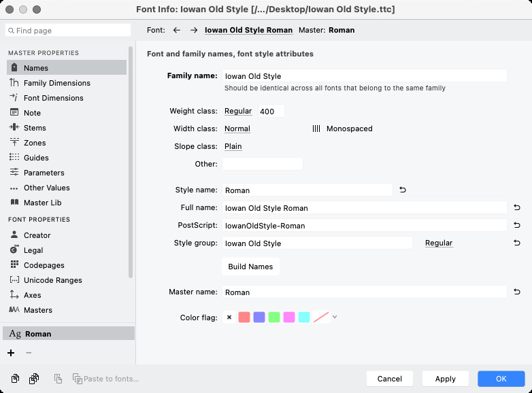Click the OK button
The image size is (532, 393).
coord(501,379)
